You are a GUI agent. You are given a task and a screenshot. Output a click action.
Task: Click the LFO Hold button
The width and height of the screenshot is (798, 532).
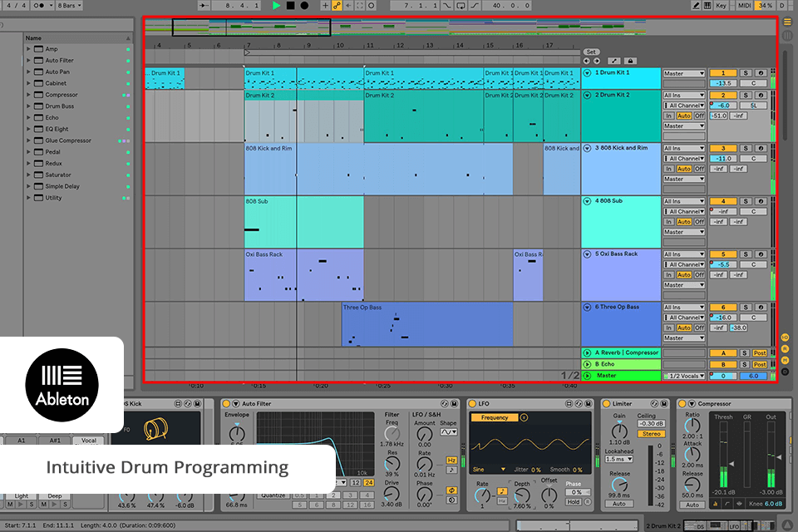[x=574, y=502]
